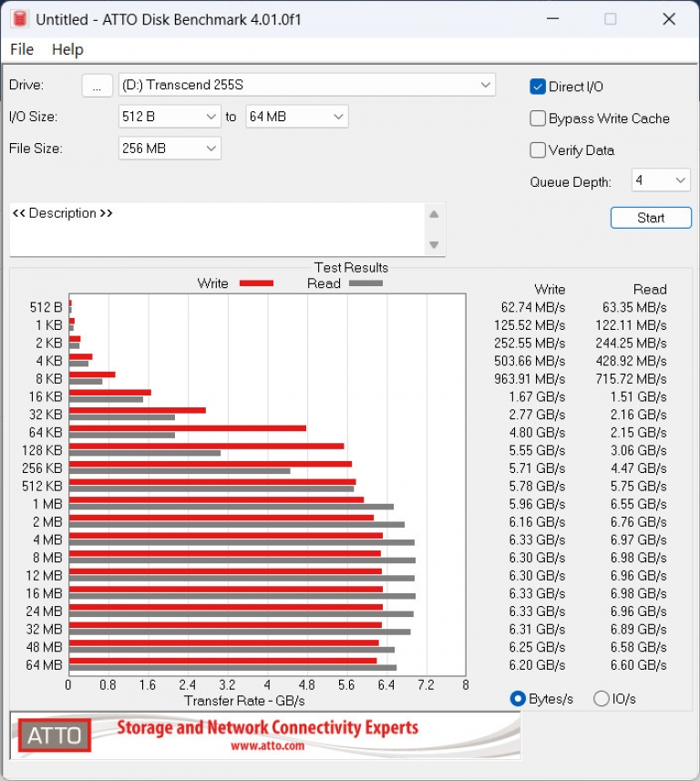Enable the Verify Data checkbox

coord(538,150)
